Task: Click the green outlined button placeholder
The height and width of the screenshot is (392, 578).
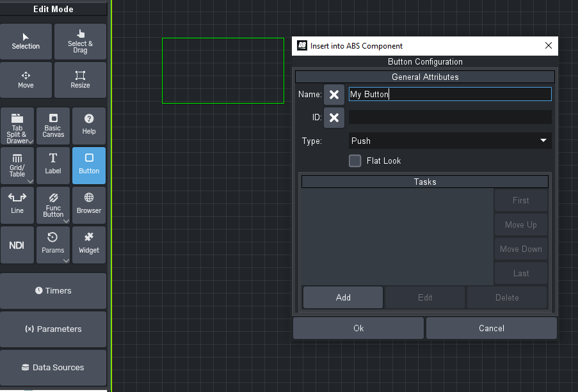Action: [x=223, y=70]
